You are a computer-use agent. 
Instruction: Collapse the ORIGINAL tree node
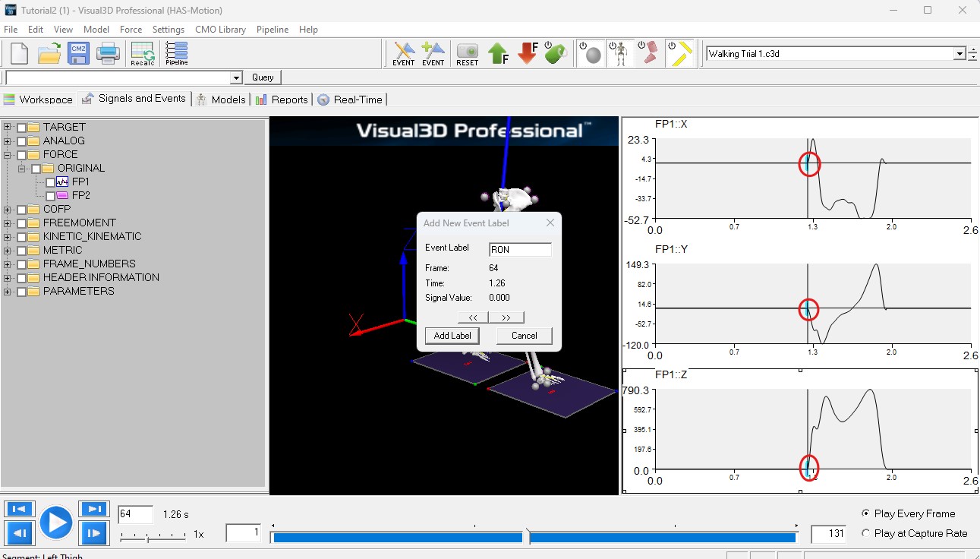pos(22,168)
